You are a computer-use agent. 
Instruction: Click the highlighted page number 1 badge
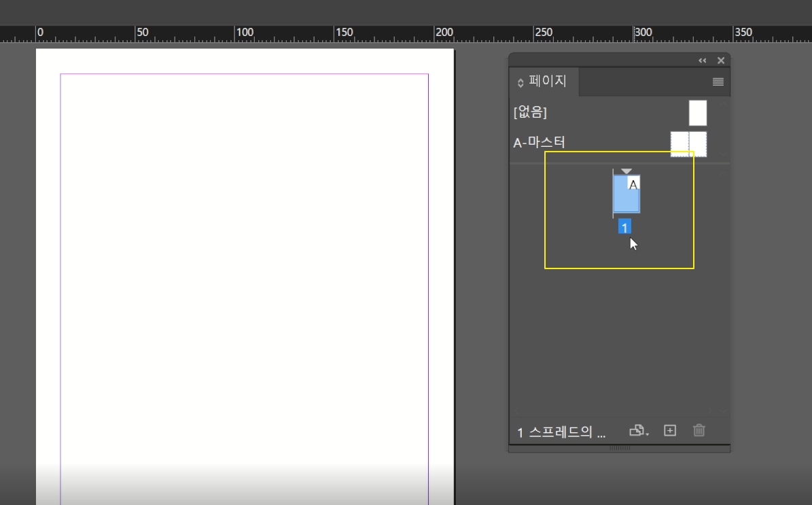[626, 226]
